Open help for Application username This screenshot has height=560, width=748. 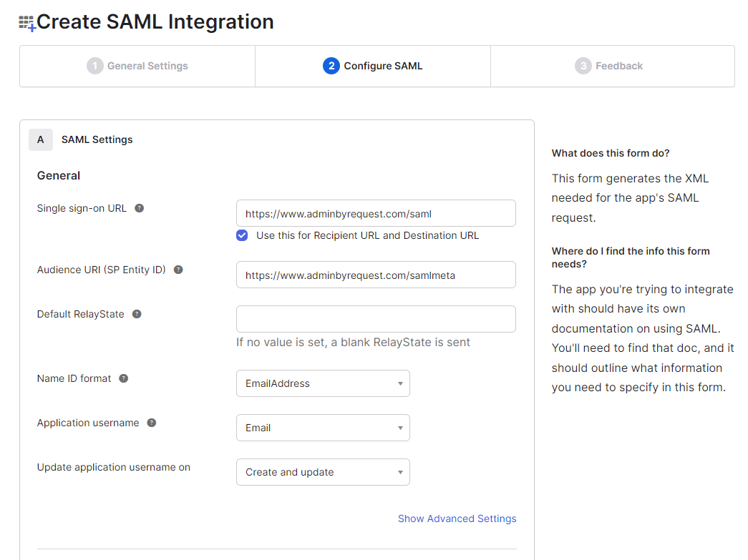152,423
